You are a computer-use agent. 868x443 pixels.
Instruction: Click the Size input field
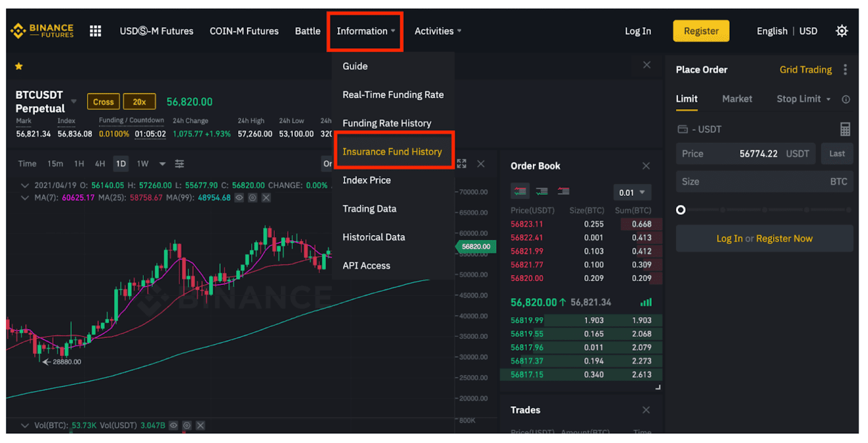(764, 182)
